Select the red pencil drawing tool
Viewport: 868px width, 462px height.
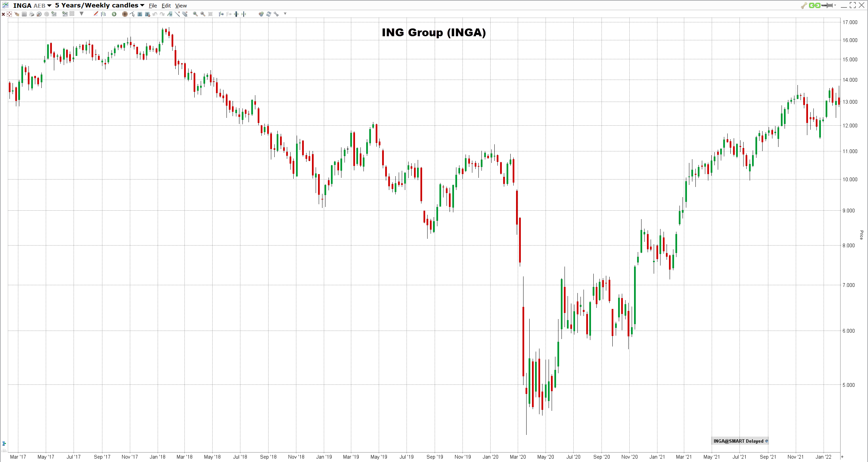pyautogui.click(x=96, y=14)
